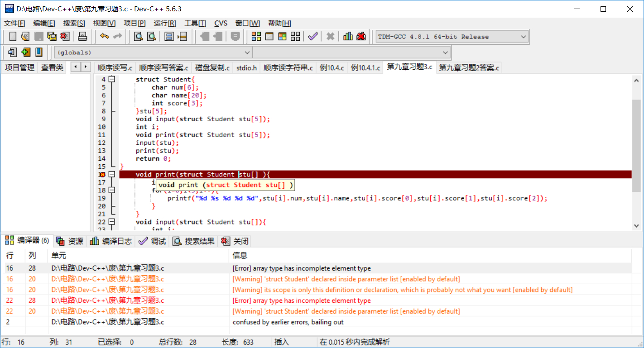Open profile analysis bar-chart icon
The height and width of the screenshot is (348, 644).
point(348,37)
